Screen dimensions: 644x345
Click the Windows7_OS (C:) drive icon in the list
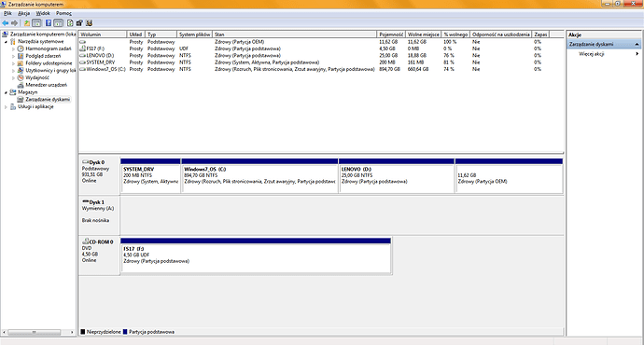(x=83, y=69)
